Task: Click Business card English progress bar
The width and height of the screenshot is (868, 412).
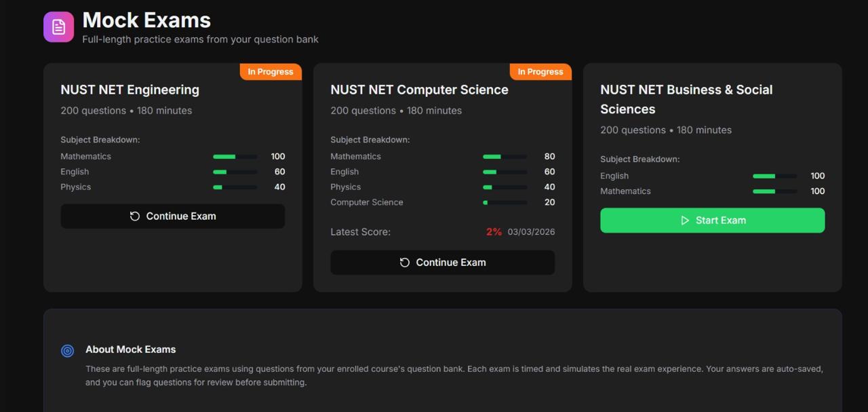Action: (x=775, y=176)
